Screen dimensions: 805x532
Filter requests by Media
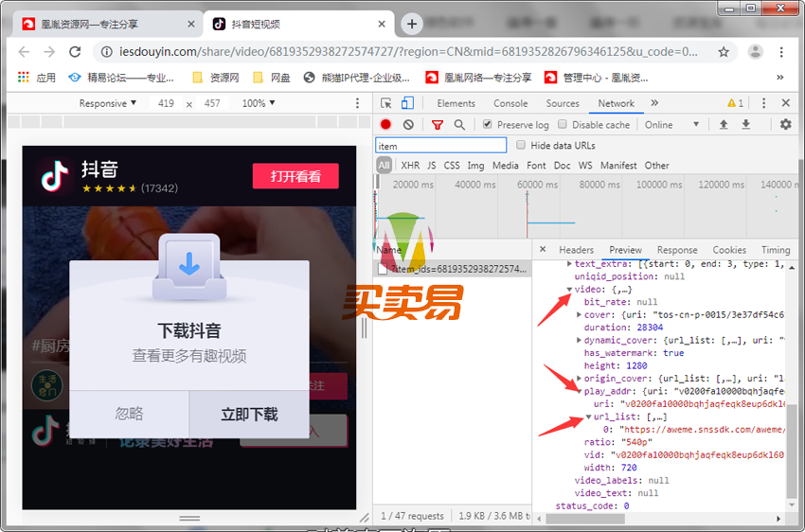point(505,166)
